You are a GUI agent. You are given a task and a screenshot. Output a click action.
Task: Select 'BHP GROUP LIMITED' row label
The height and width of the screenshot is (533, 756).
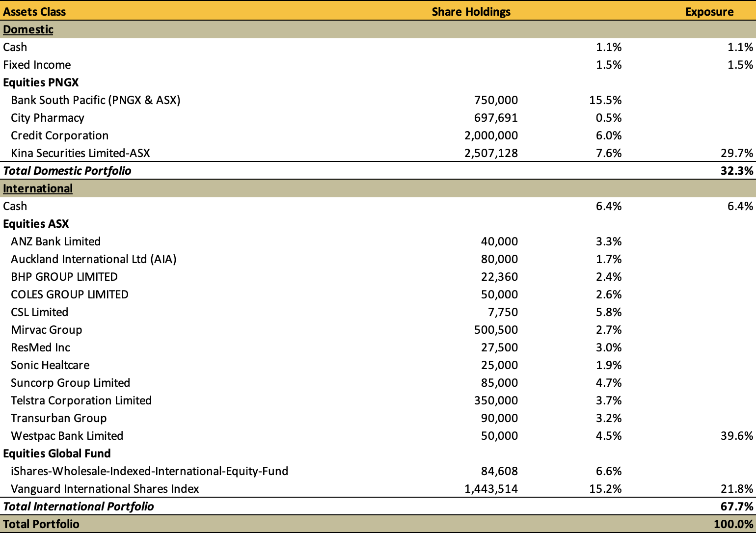tap(64, 277)
